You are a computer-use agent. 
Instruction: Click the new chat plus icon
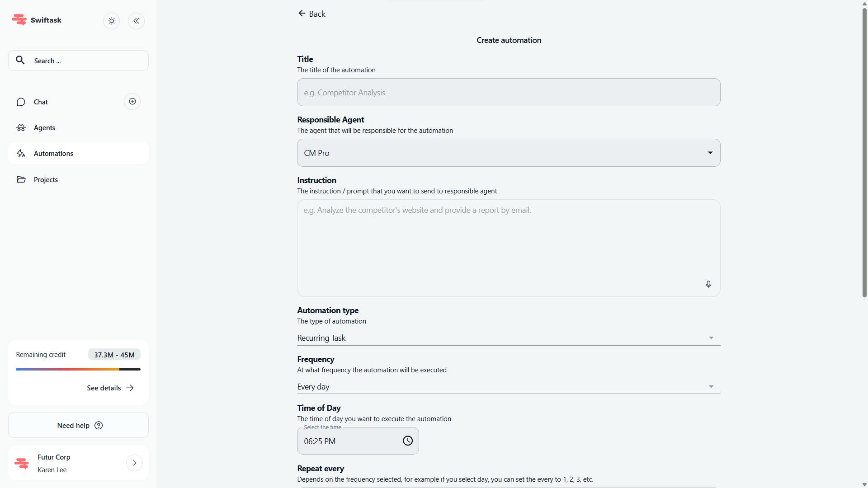click(x=132, y=102)
